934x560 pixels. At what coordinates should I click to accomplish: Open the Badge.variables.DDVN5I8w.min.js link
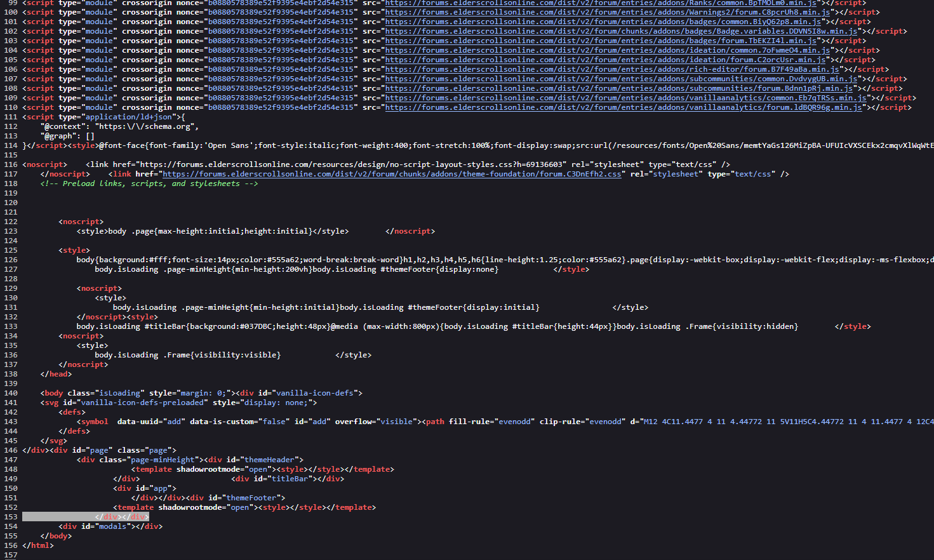[x=622, y=31]
